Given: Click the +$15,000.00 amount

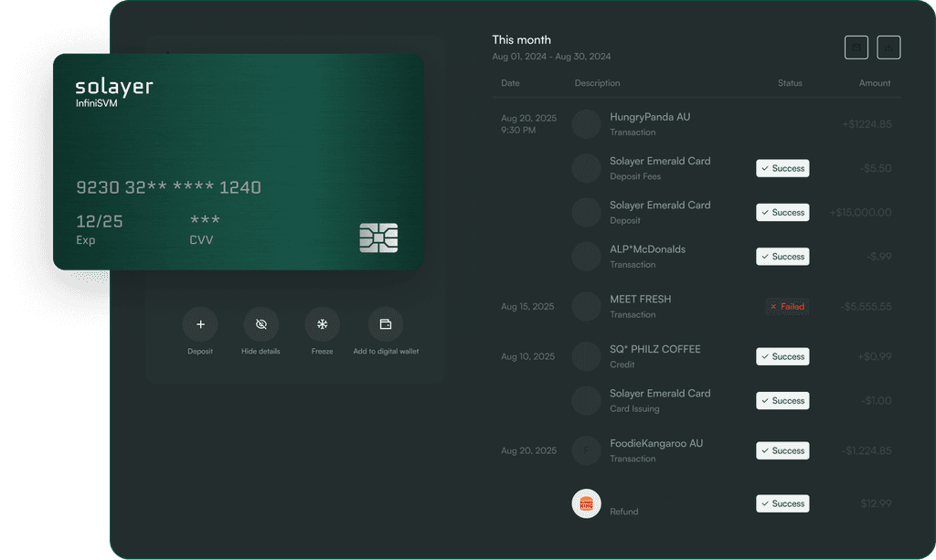Looking at the screenshot, I should pyautogui.click(x=860, y=212).
